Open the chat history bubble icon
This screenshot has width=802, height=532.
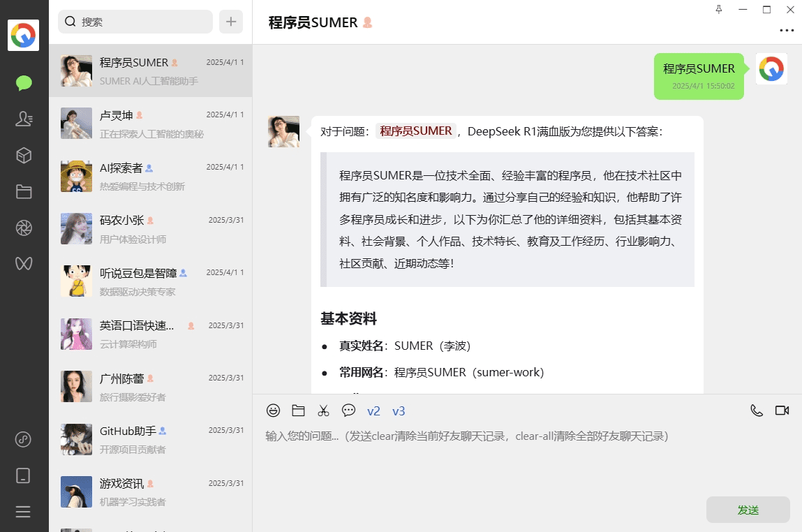click(348, 411)
